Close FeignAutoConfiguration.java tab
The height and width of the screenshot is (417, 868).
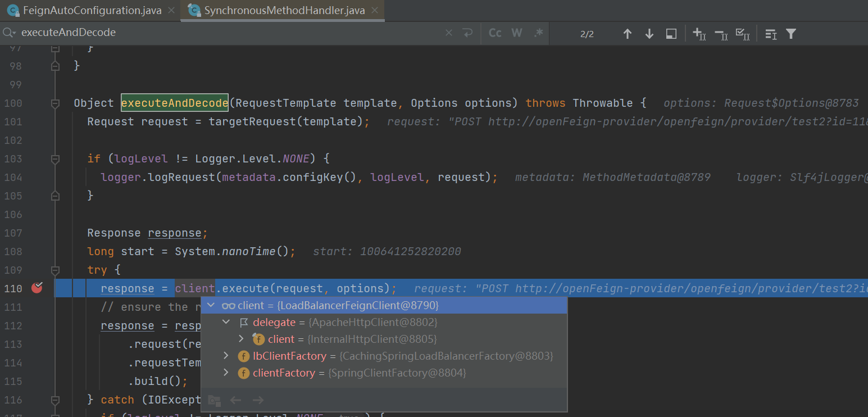[x=171, y=11]
